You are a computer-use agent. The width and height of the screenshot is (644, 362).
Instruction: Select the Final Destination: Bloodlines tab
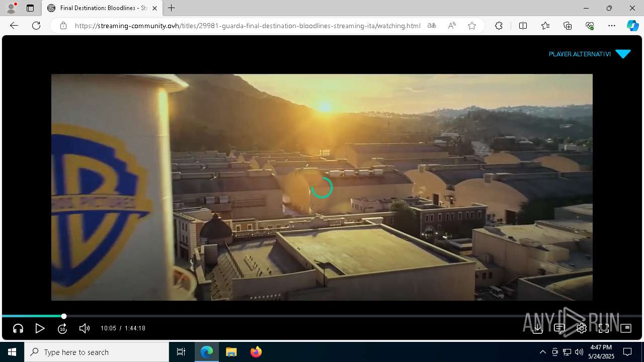(102, 8)
